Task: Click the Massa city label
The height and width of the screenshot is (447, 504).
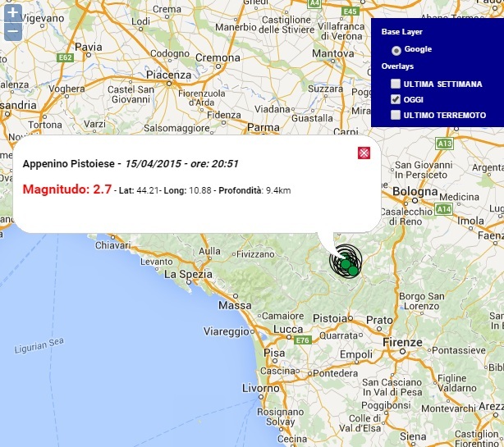Action: click(x=235, y=305)
